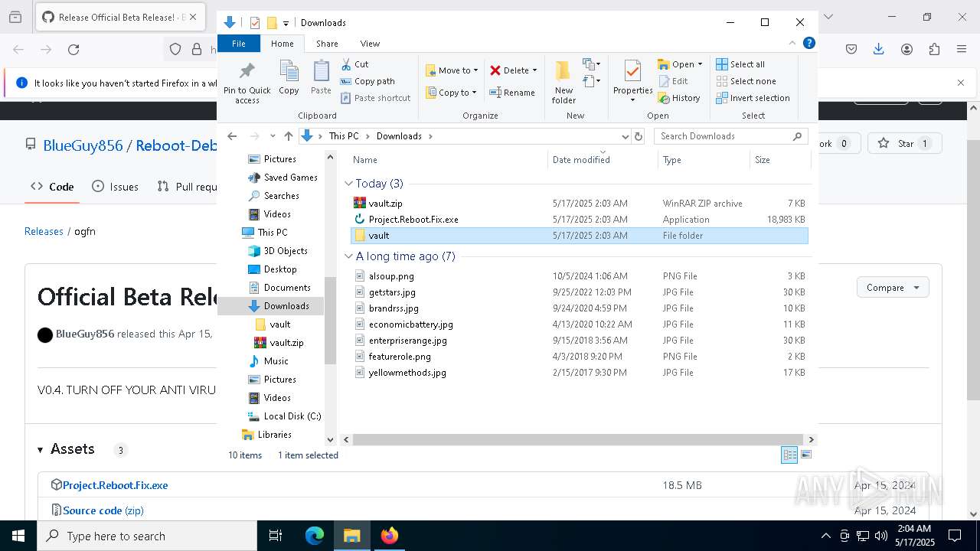Click Select none in ribbon
Viewport: 980px width, 551px height.
point(746,81)
